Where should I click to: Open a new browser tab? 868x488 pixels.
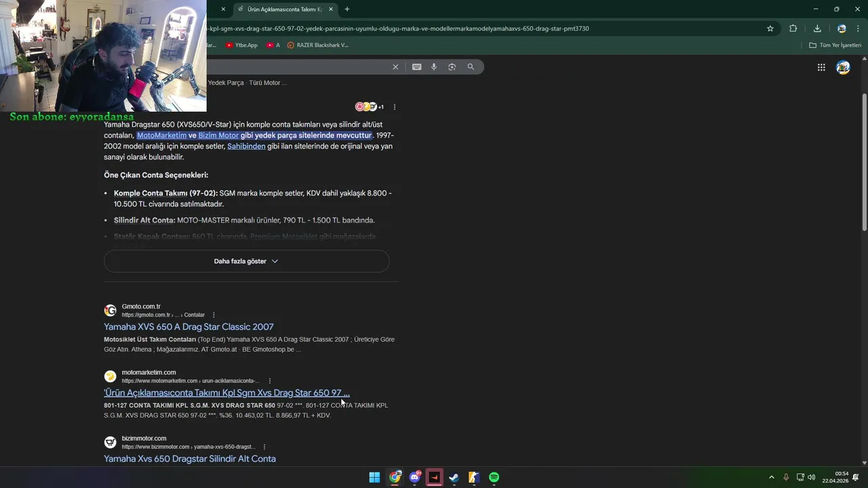click(347, 9)
